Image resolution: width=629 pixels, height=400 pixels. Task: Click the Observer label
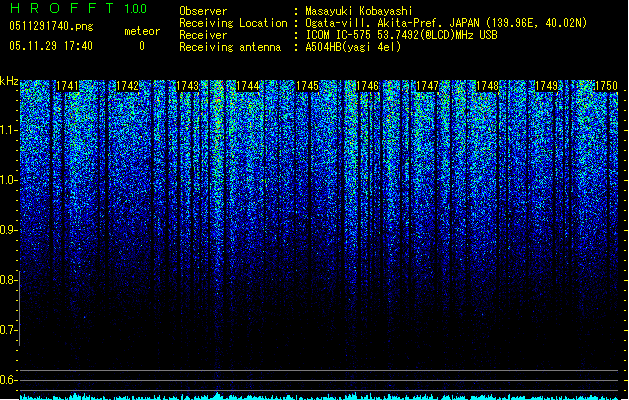pos(203,11)
